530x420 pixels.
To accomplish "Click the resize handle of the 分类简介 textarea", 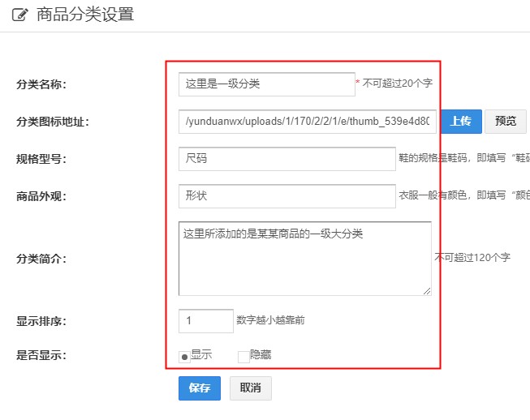I will 427,290.
